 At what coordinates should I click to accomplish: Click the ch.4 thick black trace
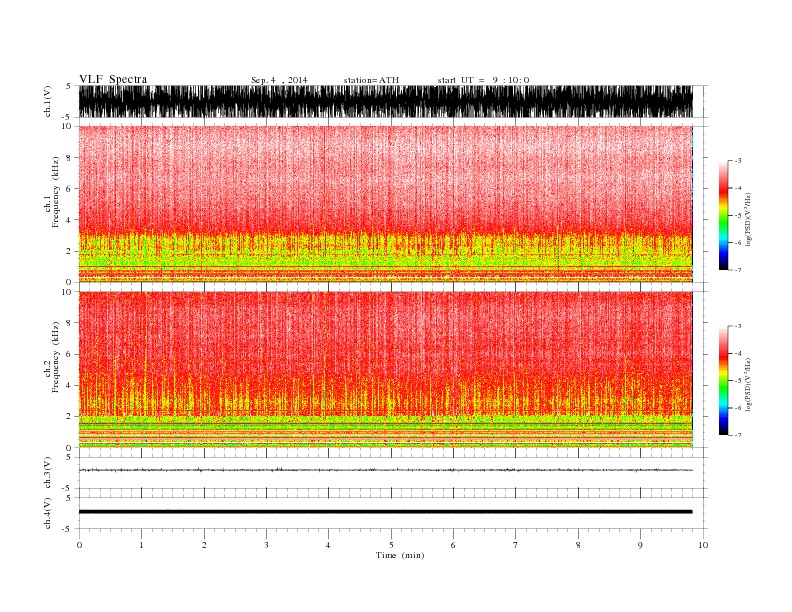(x=385, y=512)
